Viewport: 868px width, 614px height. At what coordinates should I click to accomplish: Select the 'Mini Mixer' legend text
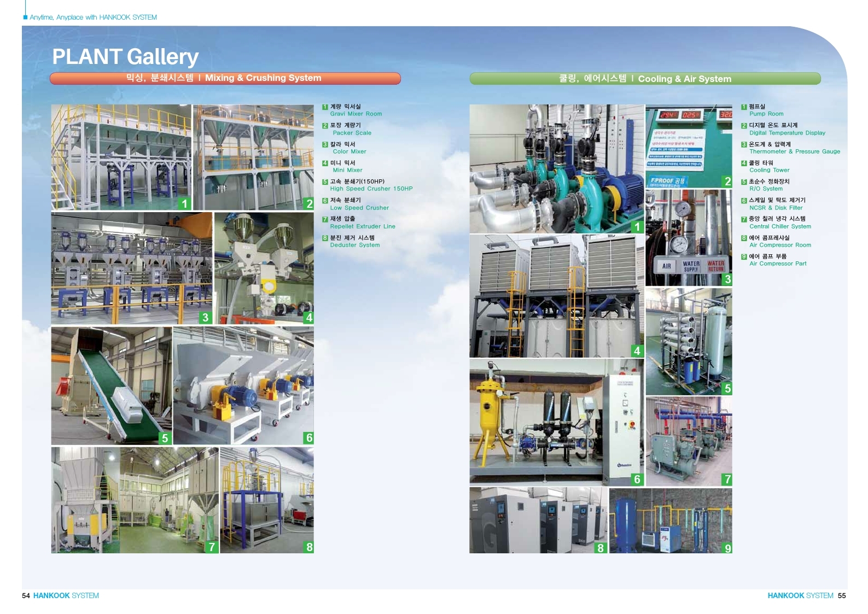click(347, 170)
